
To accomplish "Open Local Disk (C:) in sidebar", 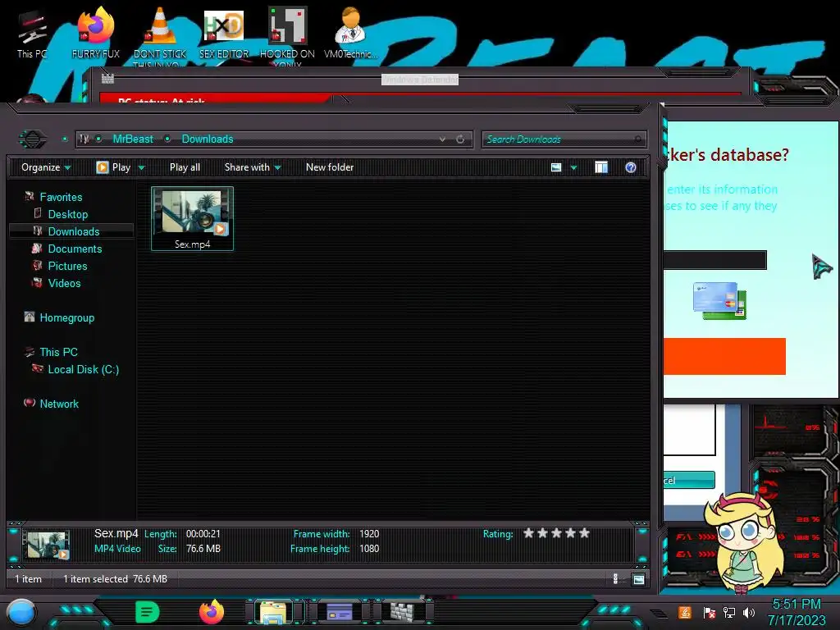I will pos(83,369).
